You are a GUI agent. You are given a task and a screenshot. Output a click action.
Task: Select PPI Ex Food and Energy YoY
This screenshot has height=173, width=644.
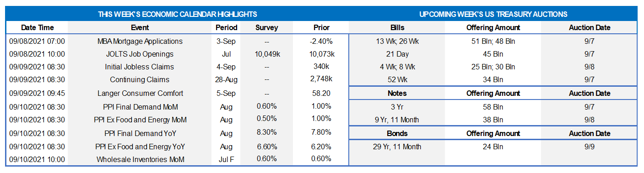tap(140, 147)
